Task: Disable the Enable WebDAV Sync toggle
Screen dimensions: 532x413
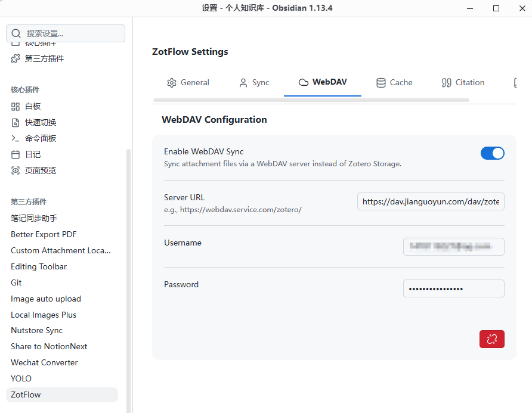Action: [492, 153]
